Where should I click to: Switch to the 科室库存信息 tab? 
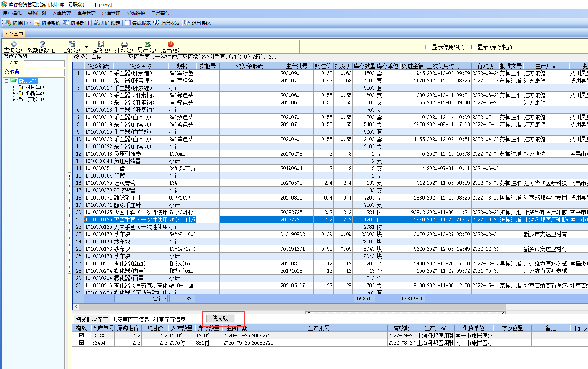coord(169,319)
